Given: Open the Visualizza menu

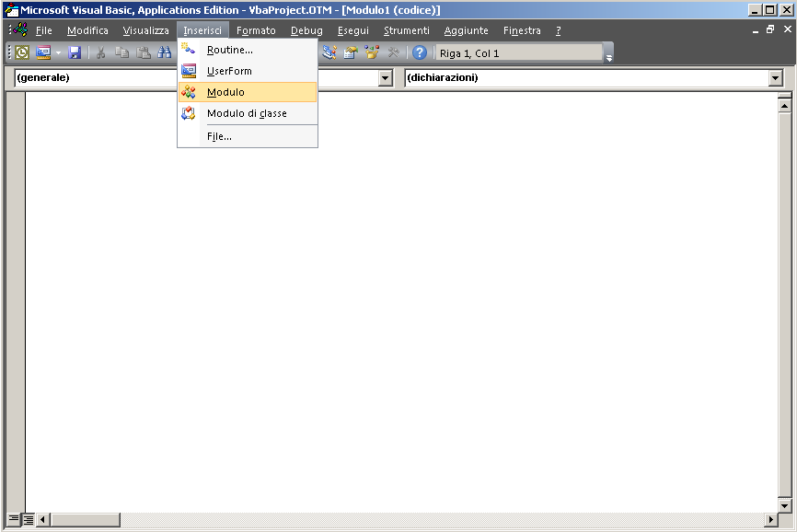Looking at the screenshot, I should point(146,30).
